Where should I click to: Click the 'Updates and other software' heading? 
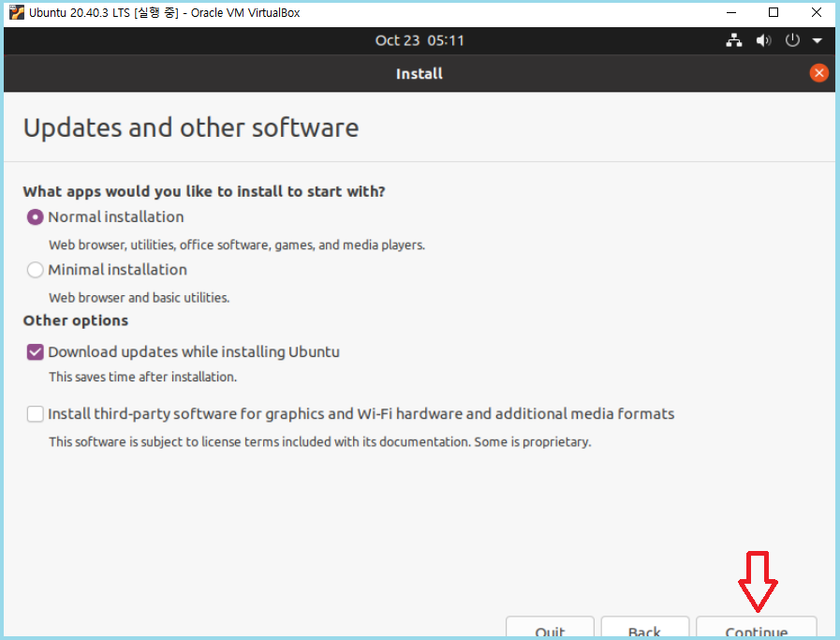coord(191,128)
